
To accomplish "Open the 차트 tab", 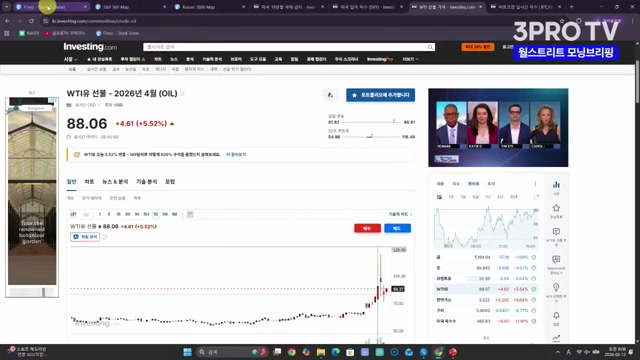I will [x=89, y=182].
